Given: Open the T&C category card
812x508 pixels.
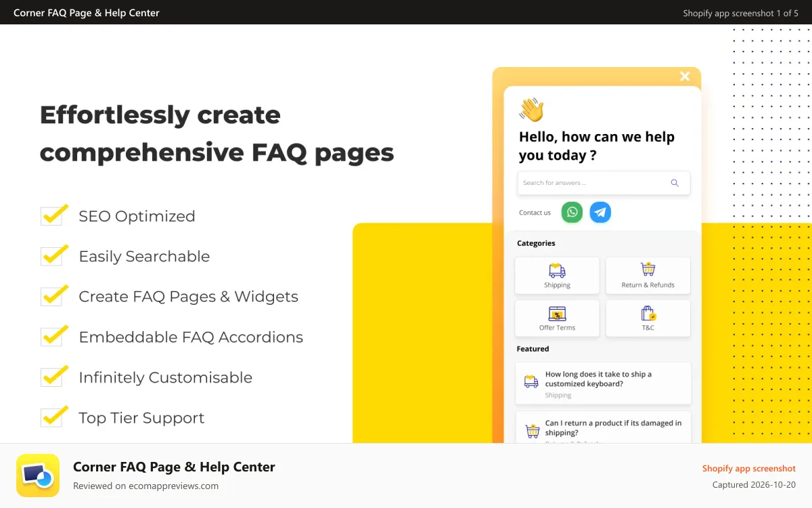Looking at the screenshot, I should [x=648, y=318].
